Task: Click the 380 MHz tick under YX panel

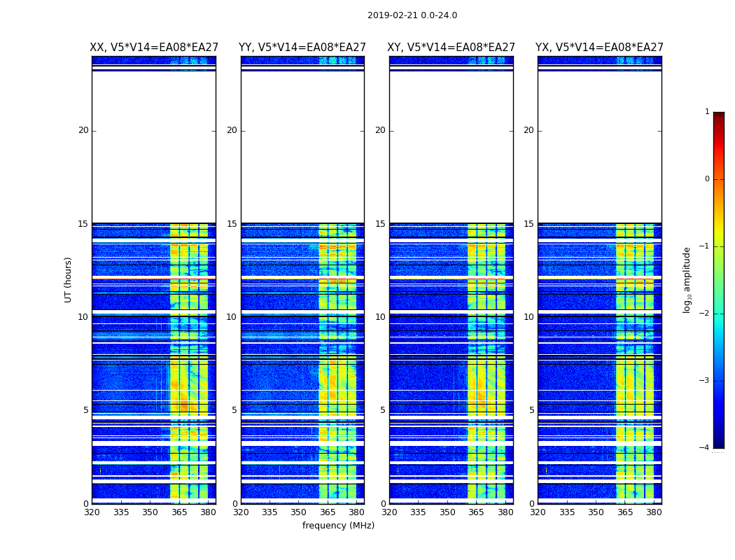Action: pyautogui.click(x=654, y=512)
